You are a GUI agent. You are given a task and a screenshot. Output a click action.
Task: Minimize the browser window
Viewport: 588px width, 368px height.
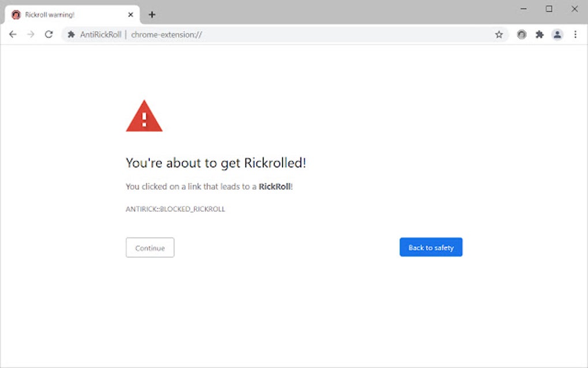[523, 9]
